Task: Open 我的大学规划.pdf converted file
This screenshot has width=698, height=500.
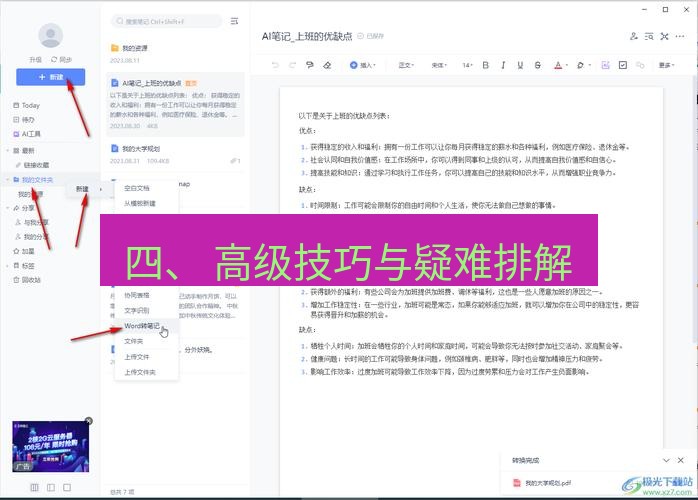Action: click(542, 483)
